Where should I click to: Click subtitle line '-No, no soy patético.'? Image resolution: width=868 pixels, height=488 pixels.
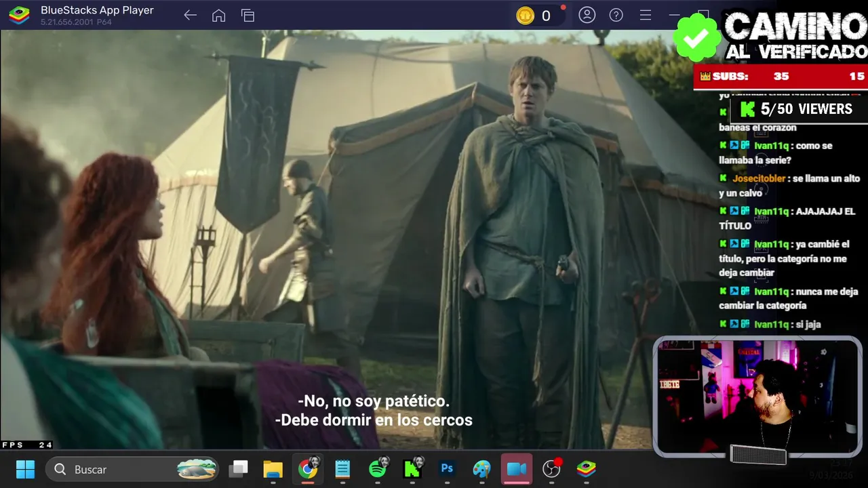[374, 401]
